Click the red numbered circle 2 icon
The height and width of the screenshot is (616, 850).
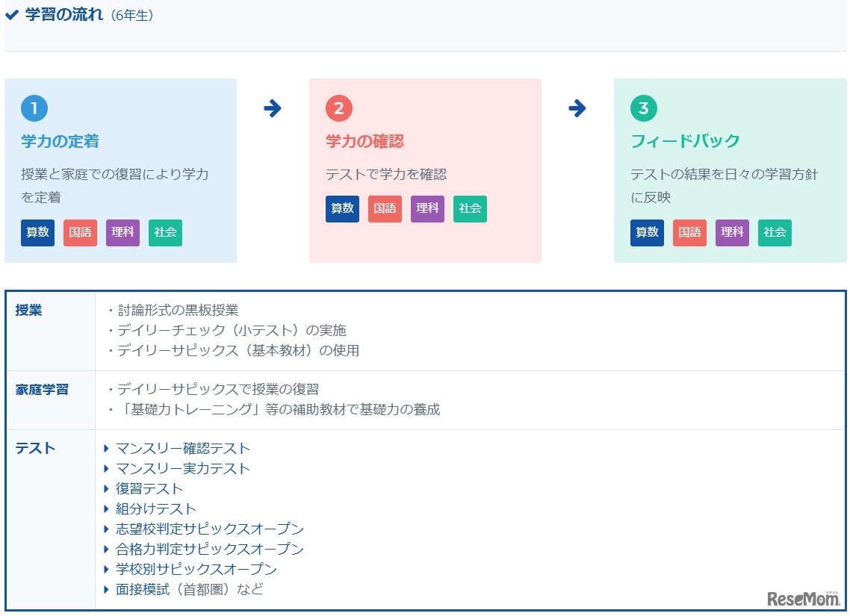click(338, 108)
